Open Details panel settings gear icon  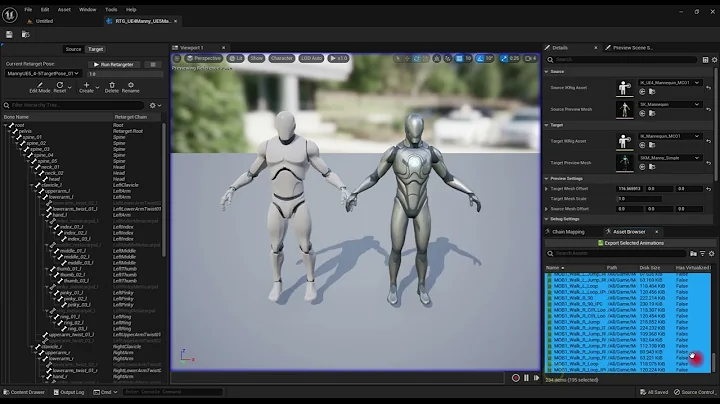coord(714,60)
